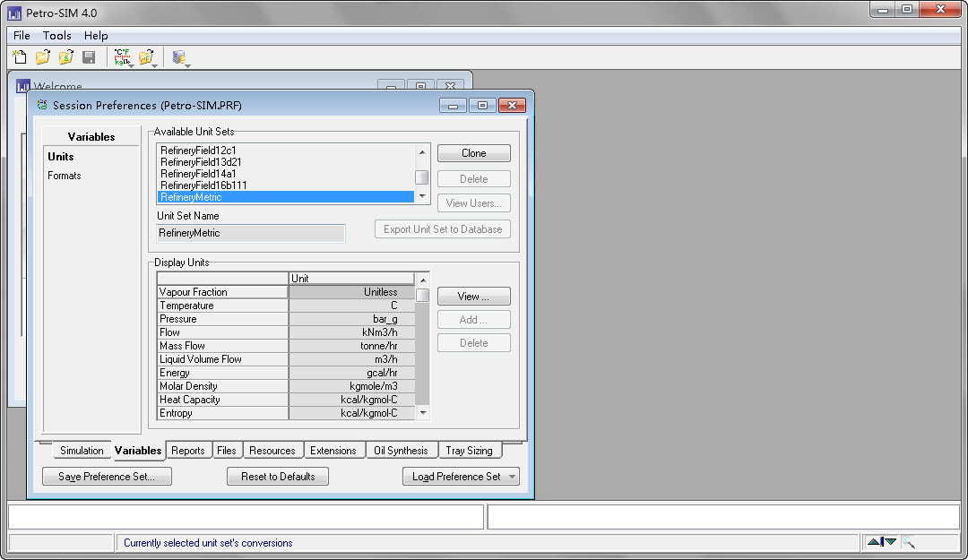Go to the Files tab
The height and width of the screenshot is (560, 968).
227,451
